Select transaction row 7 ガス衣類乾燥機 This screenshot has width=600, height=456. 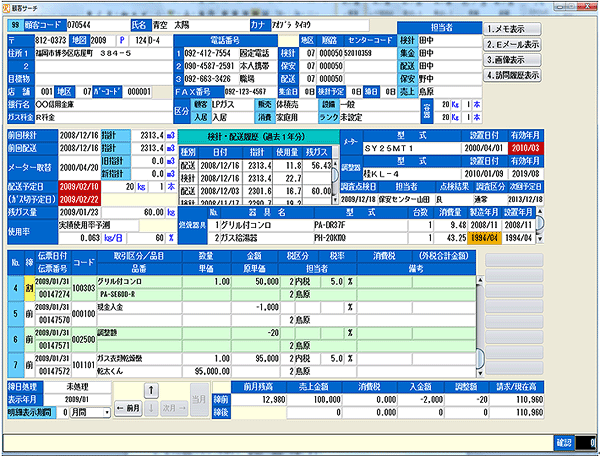[242, 365]
